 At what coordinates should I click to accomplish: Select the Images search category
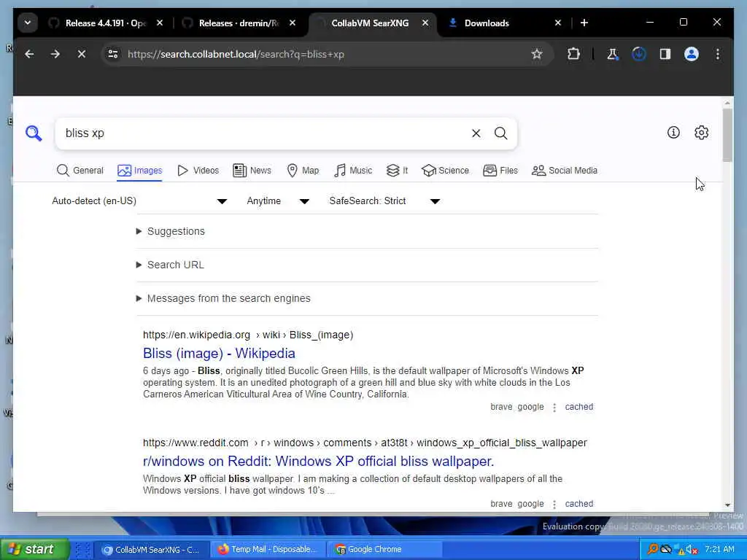139,171
